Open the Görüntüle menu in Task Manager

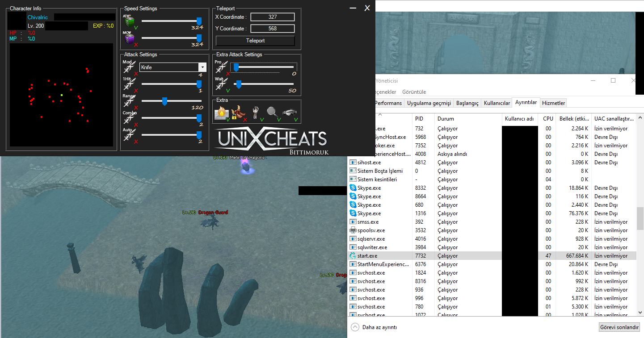pos(414,92)
